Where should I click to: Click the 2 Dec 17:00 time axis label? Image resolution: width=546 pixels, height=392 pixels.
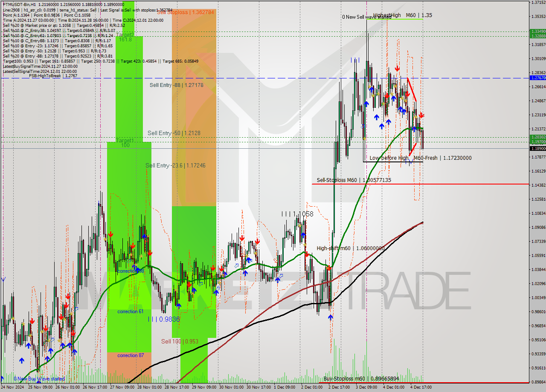click(339, 388)
